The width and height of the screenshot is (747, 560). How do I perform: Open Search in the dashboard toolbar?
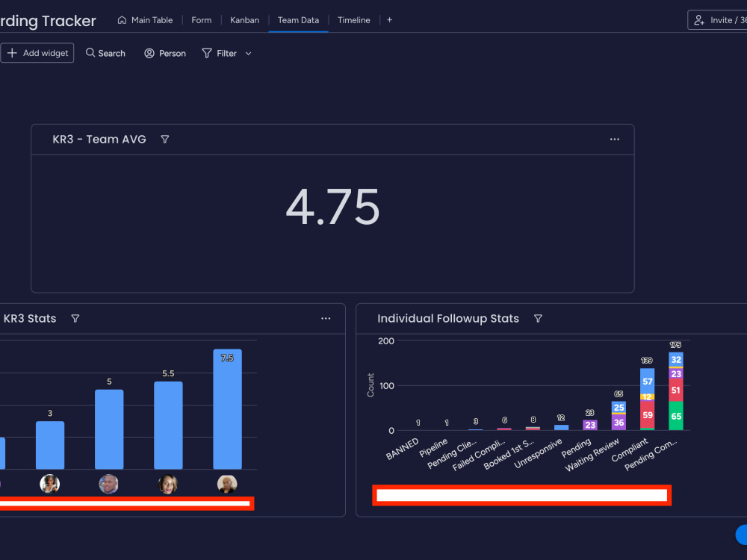coord(105,53)
